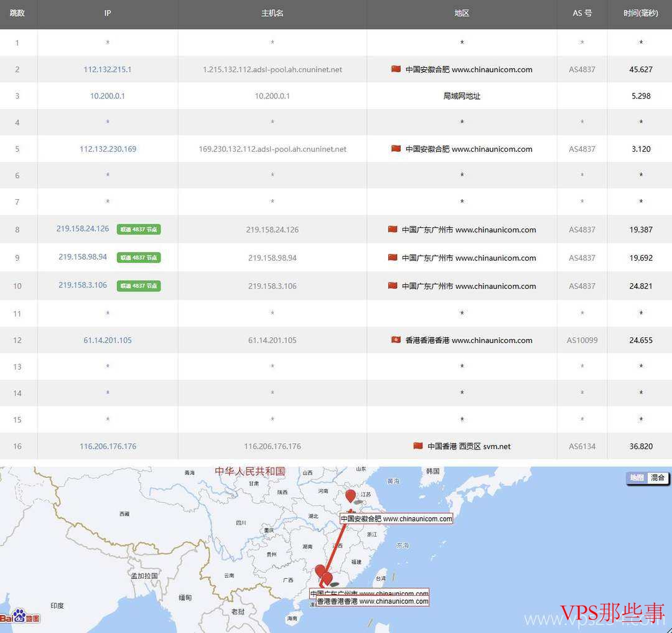Click the 19.387 latency value

coord(641,230)
